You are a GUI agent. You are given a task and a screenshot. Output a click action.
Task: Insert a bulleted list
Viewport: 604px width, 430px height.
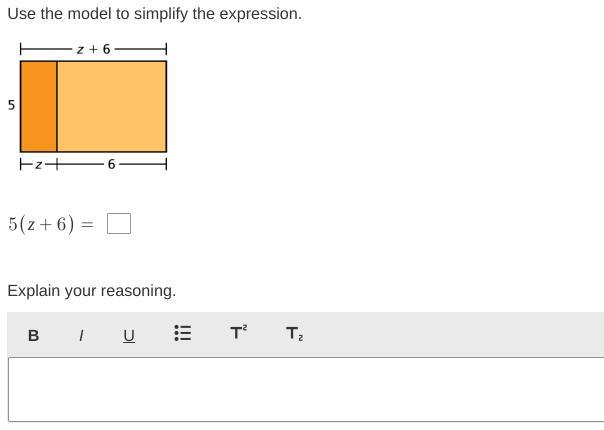click(x=183, y=334)
